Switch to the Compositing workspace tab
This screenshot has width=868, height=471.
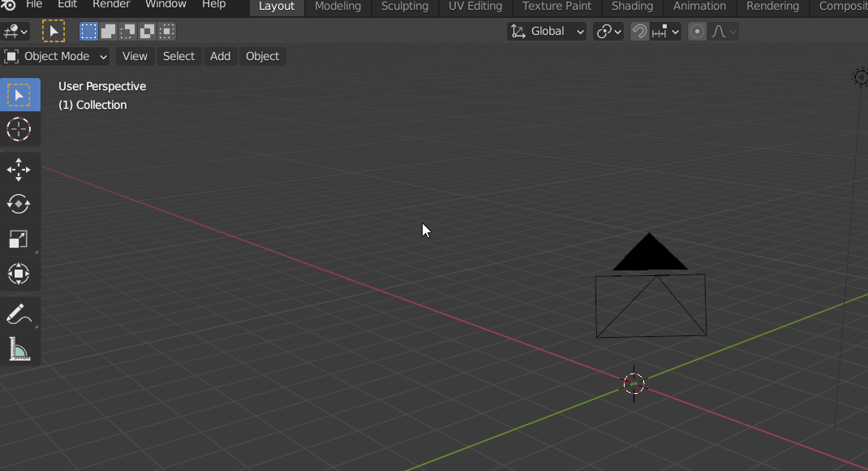coord(840,6)
